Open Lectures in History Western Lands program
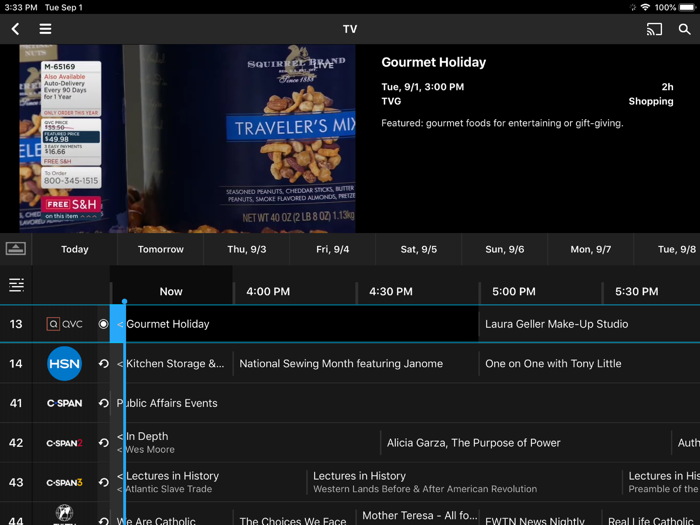The image size is (700, 525). pos(464,483)
